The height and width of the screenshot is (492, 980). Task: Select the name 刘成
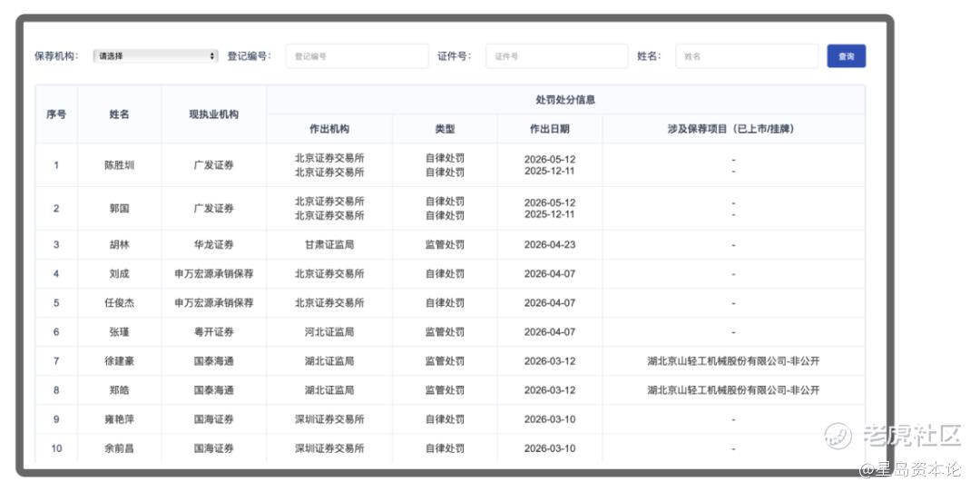point(120,274)
